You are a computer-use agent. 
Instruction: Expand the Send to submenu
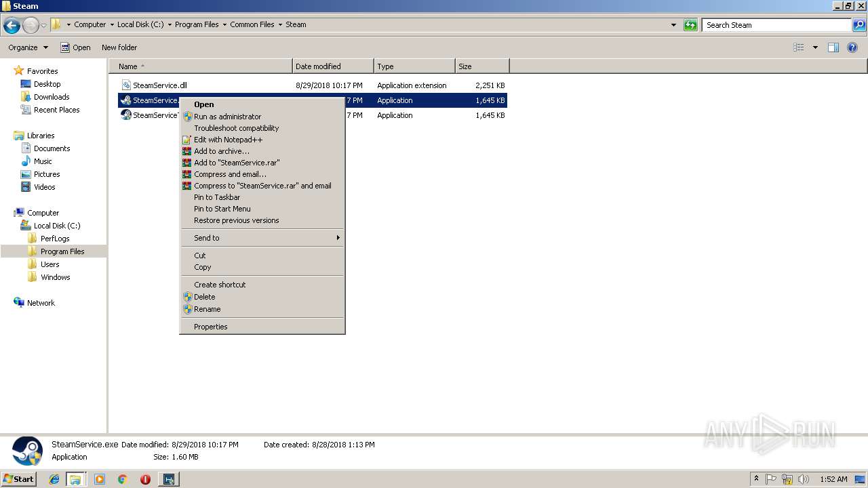pos(262,238)
